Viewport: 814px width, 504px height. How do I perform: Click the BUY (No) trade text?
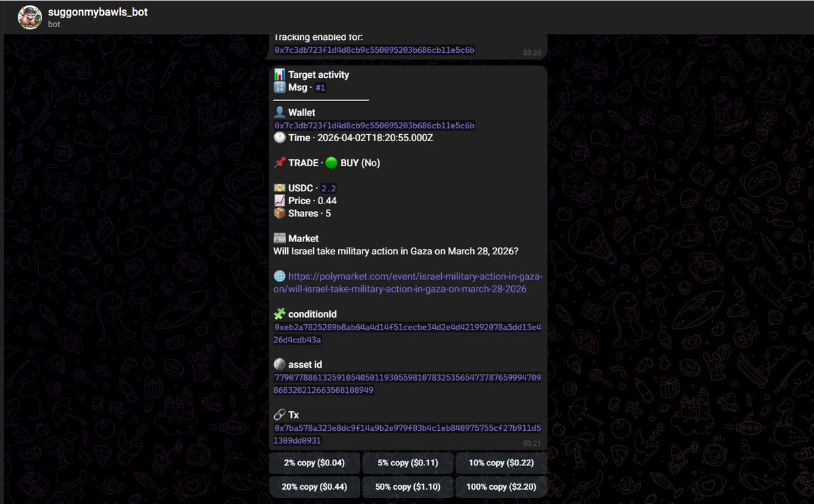point(360,163)
